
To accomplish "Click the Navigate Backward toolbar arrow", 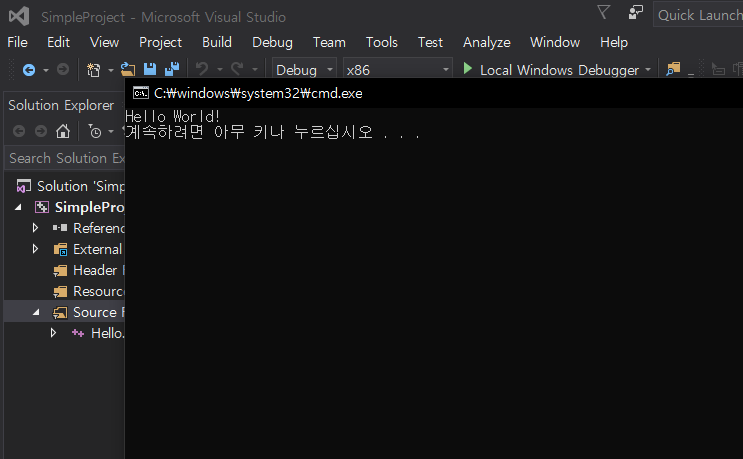I will pyautogui.click(x=29, y=70).
